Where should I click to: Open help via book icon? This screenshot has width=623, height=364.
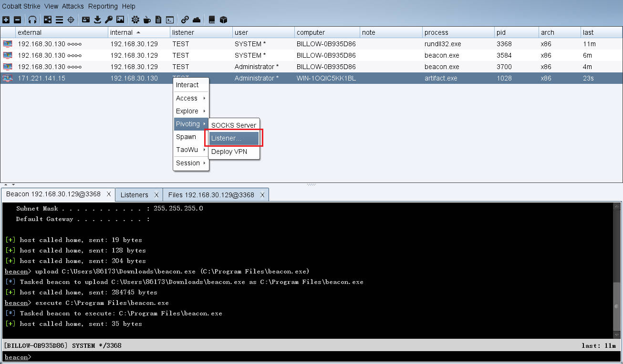(x=212, y=20)
